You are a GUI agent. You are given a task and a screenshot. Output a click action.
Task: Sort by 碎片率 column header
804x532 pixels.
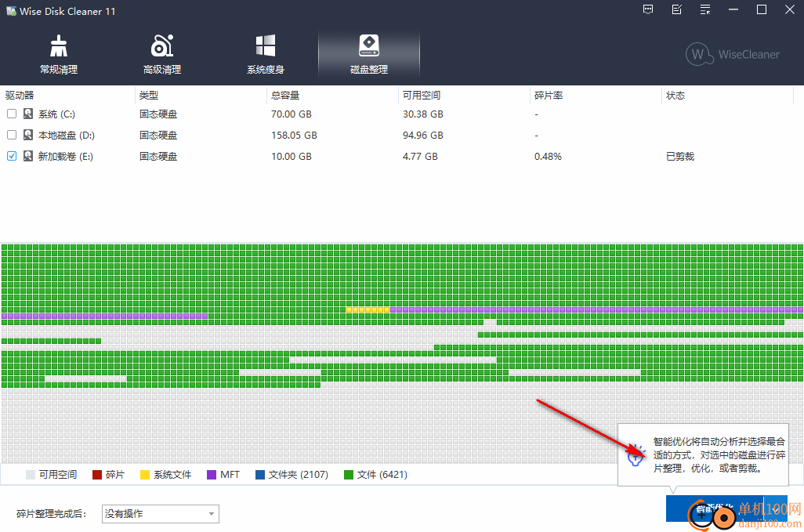pos(596,96)
